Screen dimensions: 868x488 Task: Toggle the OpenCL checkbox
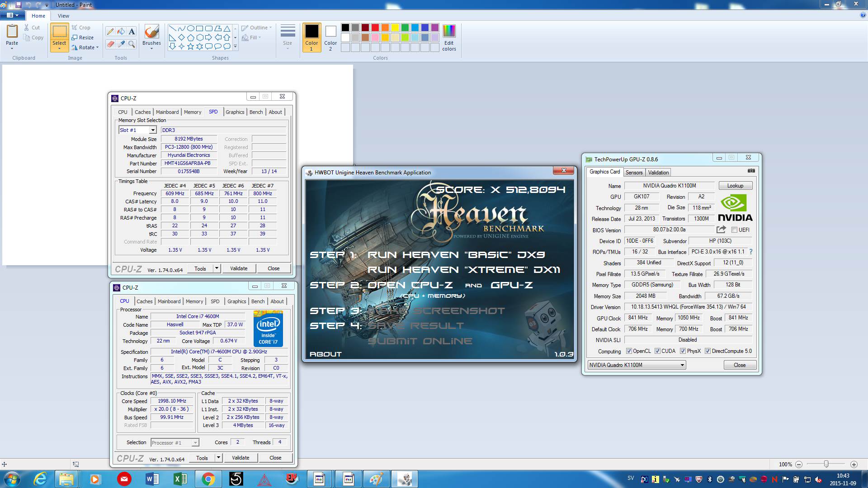pyautogui.click(x=629, y=351)
